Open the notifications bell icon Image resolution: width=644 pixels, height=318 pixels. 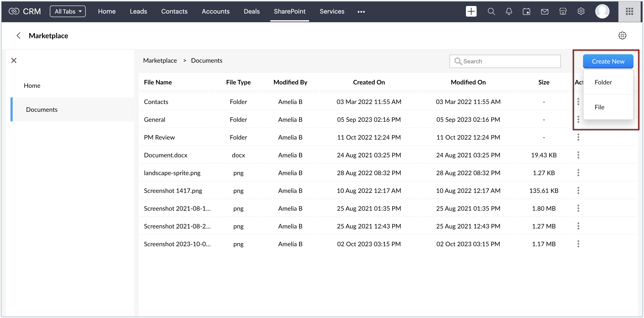click(509, 12)
